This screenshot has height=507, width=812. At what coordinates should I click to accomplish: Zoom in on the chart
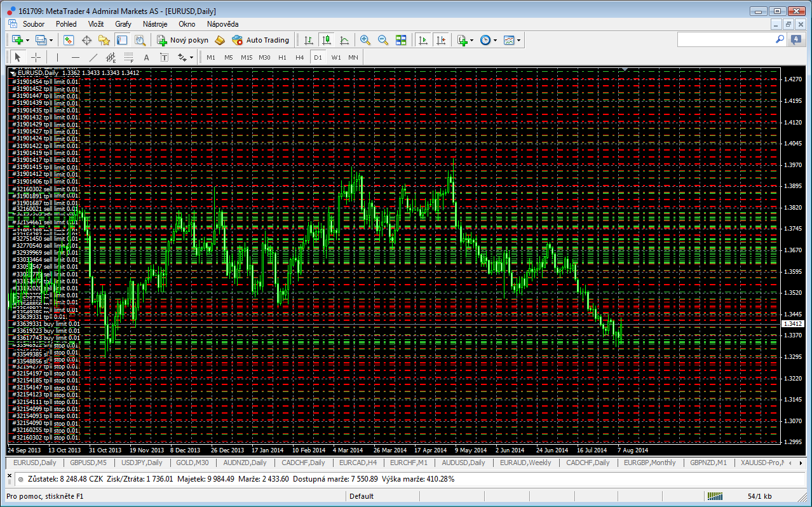(365, 40)
